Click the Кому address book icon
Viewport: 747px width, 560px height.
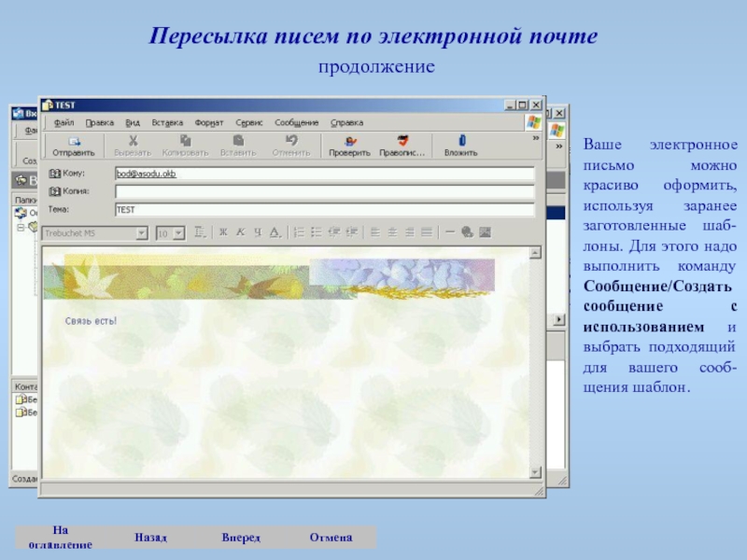[55, 174]
